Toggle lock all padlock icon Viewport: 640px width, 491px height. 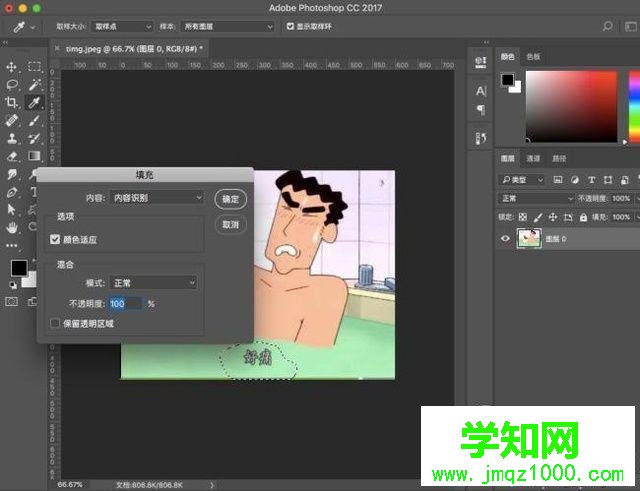[x=583, y=217]
